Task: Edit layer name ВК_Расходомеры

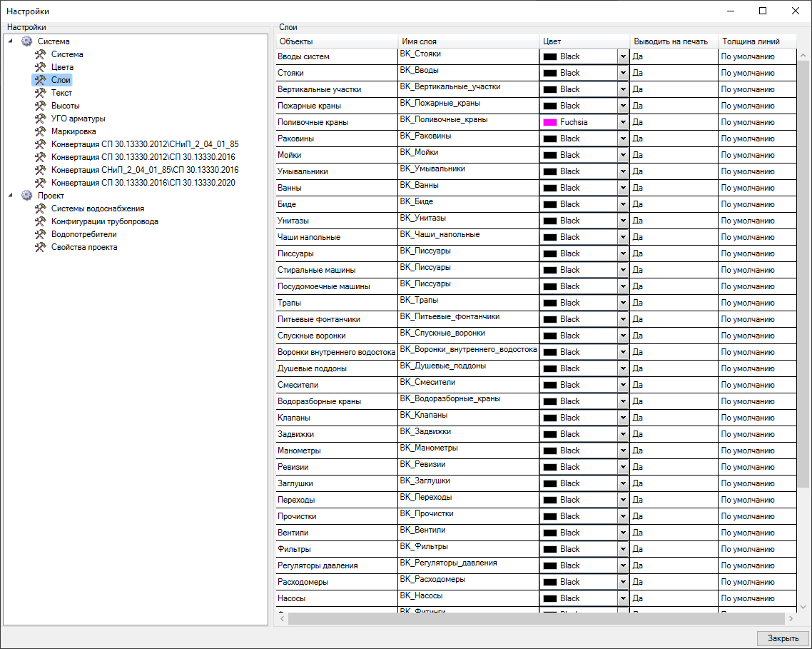Action: coord(468,582)
